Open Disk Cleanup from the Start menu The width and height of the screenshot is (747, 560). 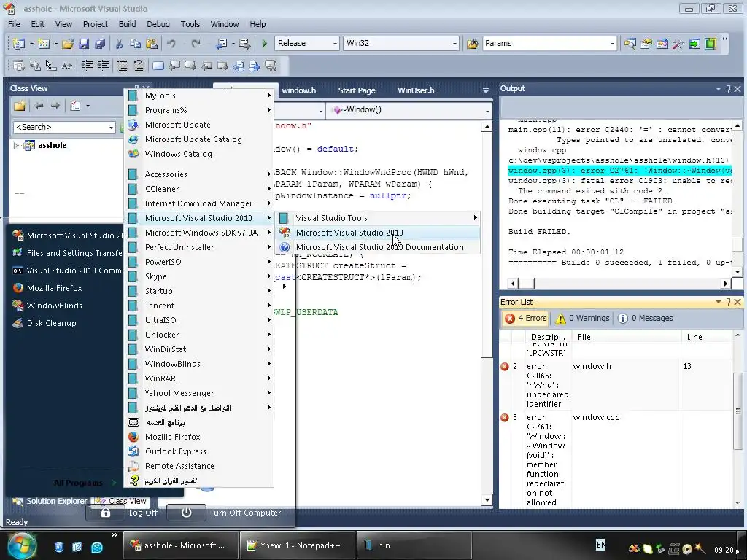click(x=44, y=323)
